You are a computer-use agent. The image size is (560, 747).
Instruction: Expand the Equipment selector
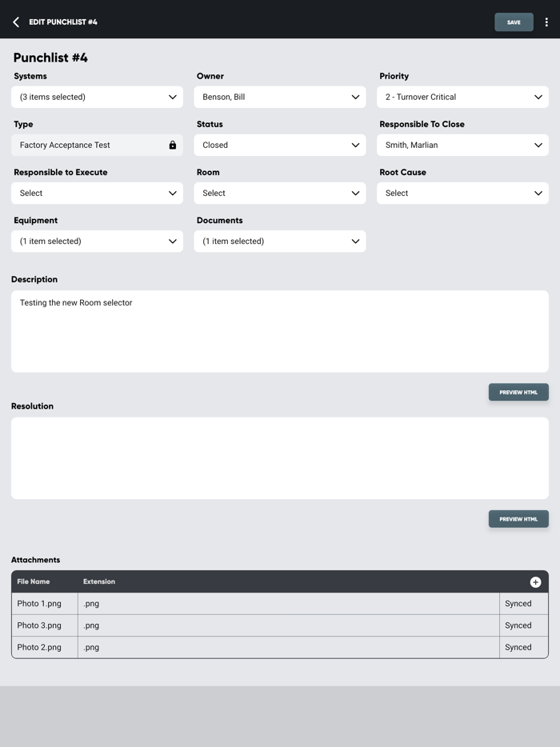click(x=97, y=242)
